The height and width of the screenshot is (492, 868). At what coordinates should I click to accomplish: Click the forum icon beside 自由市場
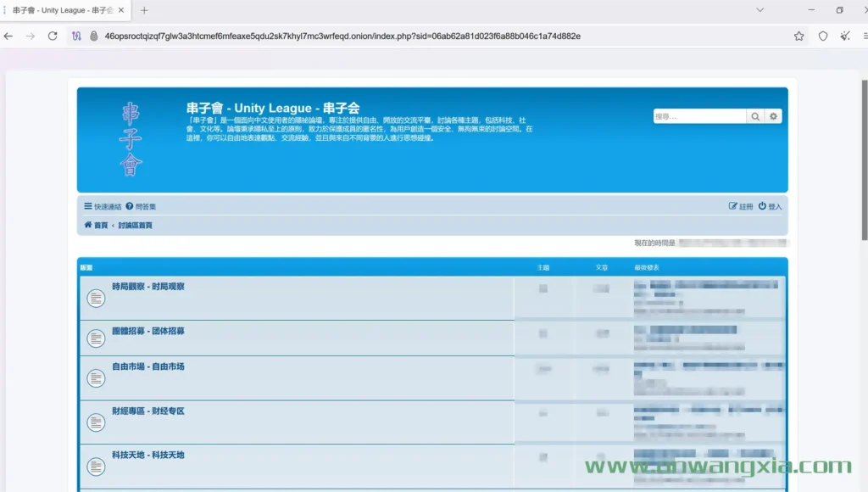[96, 378]
